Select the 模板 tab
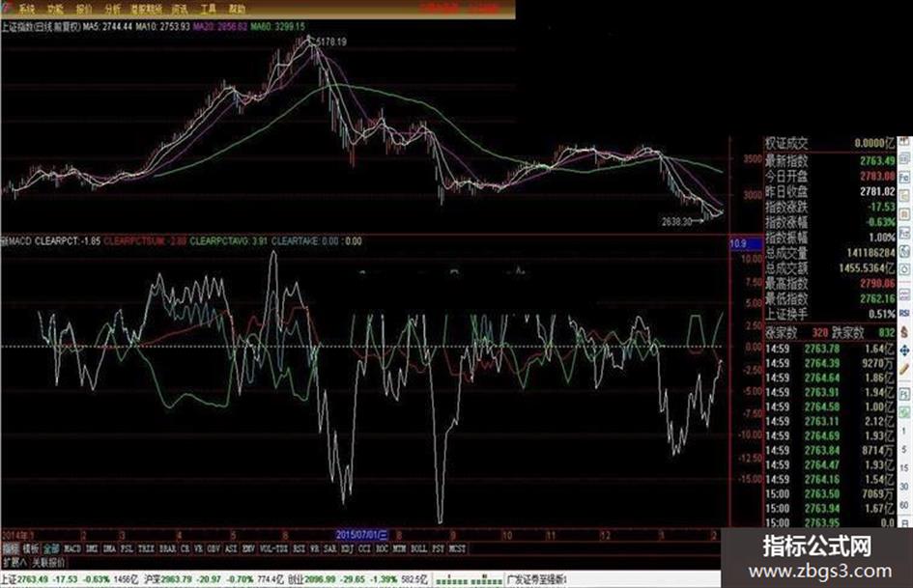The width and height of the screenshot is (913, 588). point(31,548)
